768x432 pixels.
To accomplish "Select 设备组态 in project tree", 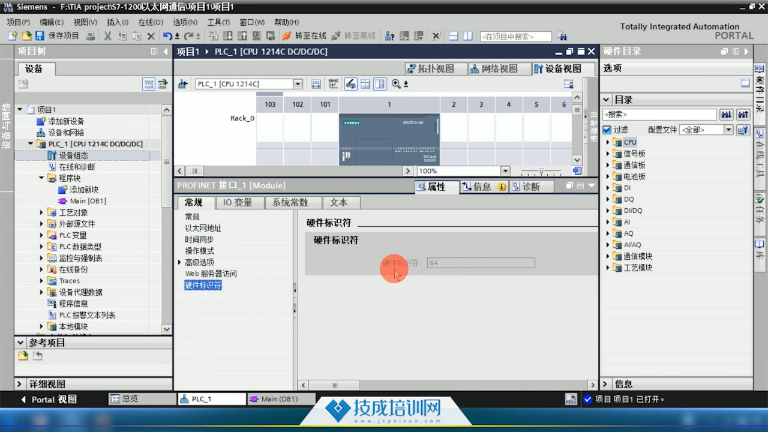I will tap(73, 155).
